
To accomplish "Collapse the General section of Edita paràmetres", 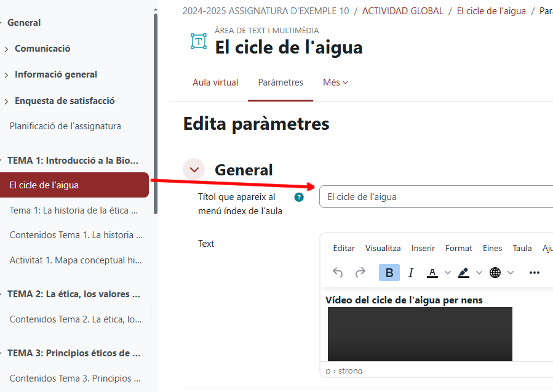I will click(x=194, y=169).
